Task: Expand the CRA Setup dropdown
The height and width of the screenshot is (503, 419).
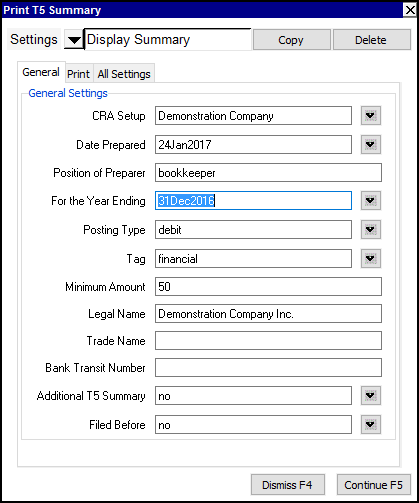Action: [x=371, y=116]
